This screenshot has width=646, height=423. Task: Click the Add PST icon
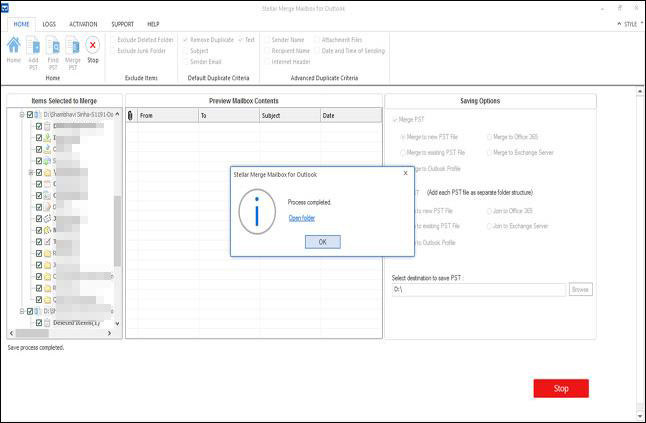pyautogui.click(x=33, y=44)
